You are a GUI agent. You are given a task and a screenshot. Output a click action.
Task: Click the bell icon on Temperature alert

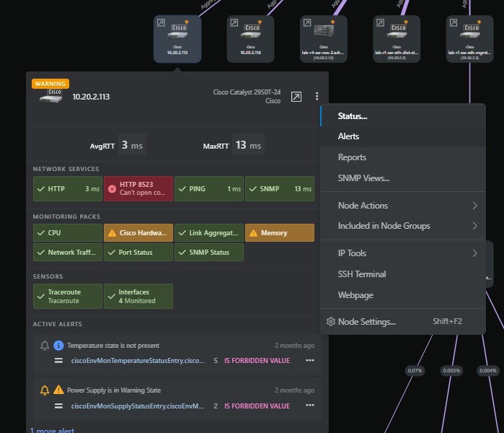click(45, 346)
